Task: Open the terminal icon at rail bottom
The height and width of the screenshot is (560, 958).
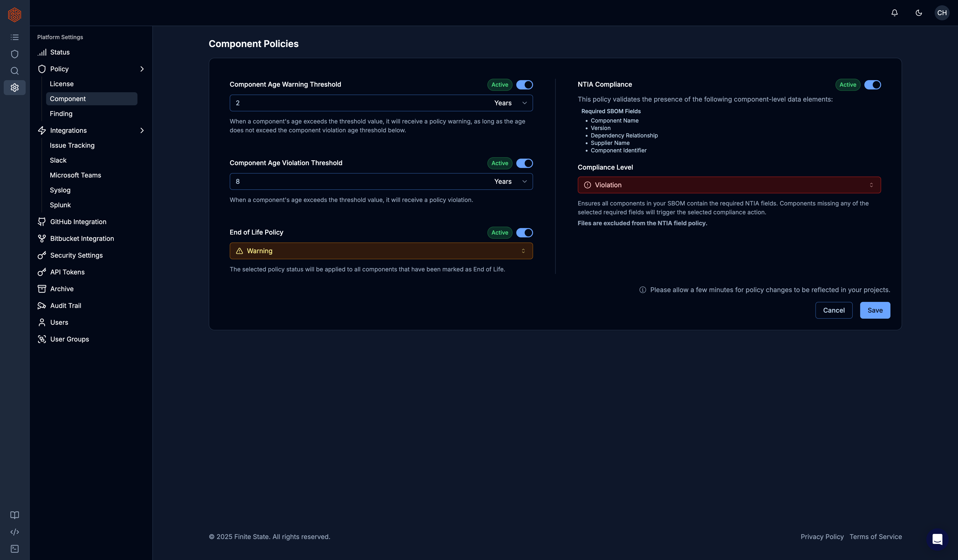Action: point(14,549)
